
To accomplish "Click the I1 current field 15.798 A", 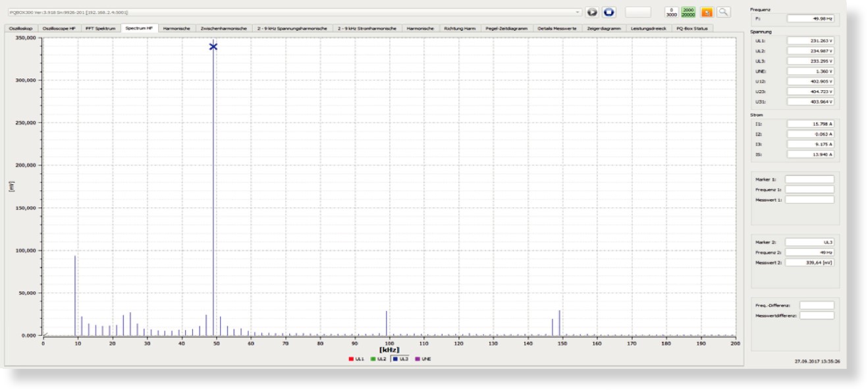I will 811,124.
